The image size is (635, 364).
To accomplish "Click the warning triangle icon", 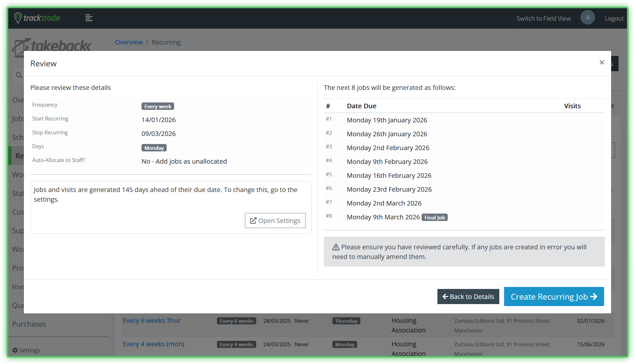I will (336, 247).
